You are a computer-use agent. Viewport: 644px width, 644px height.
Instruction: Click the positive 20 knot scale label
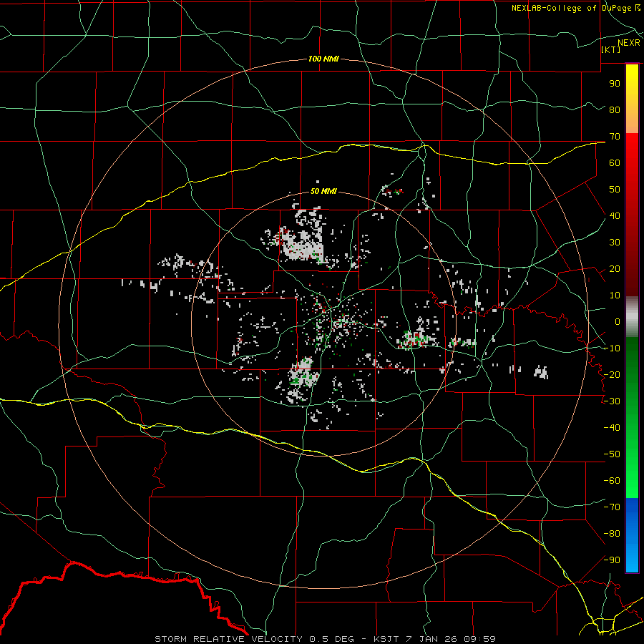615,268
